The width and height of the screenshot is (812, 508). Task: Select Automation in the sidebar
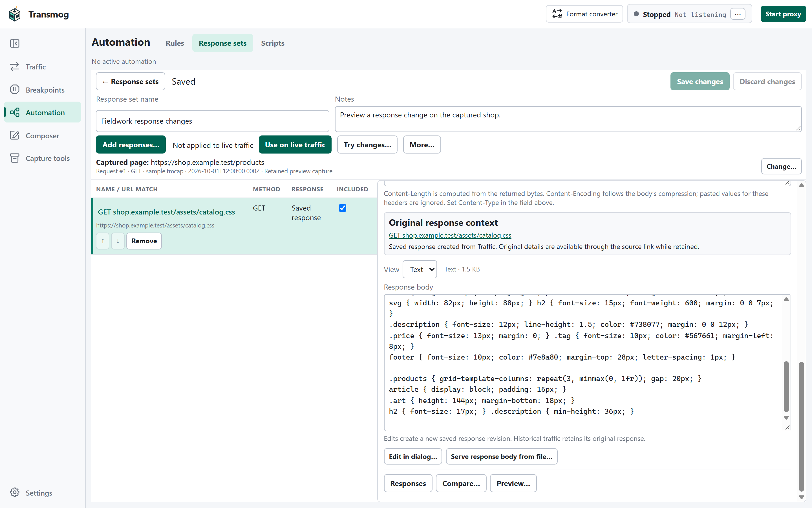[43, 112]
